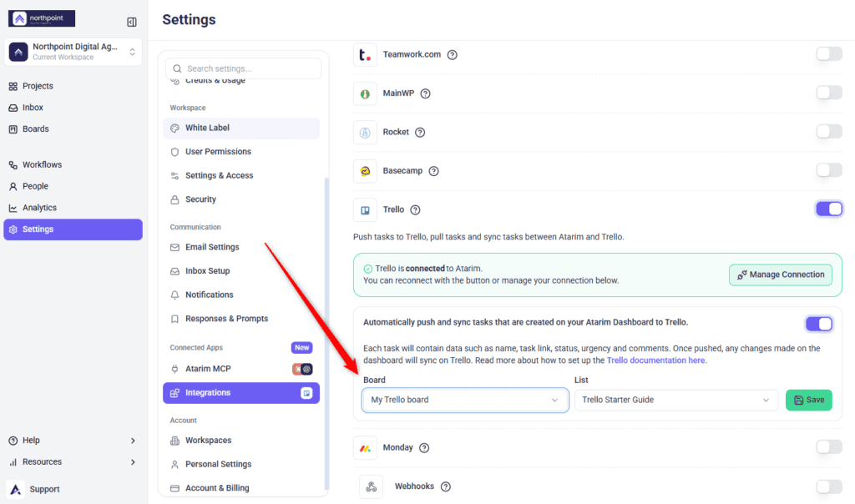Click the search magnifier icon
The image size is (855, 504).
point(177,68)
